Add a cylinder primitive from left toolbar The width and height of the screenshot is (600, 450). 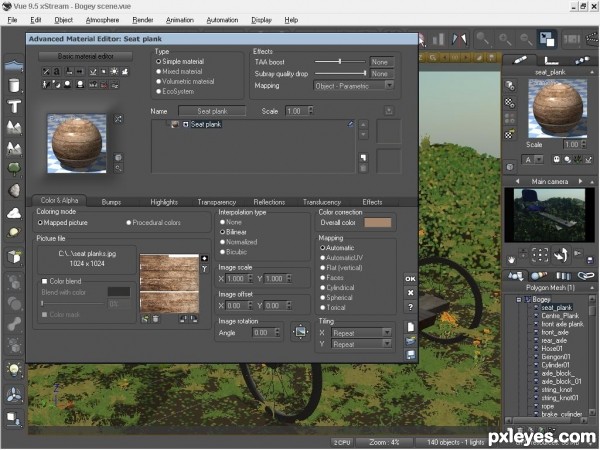(14, 85)
